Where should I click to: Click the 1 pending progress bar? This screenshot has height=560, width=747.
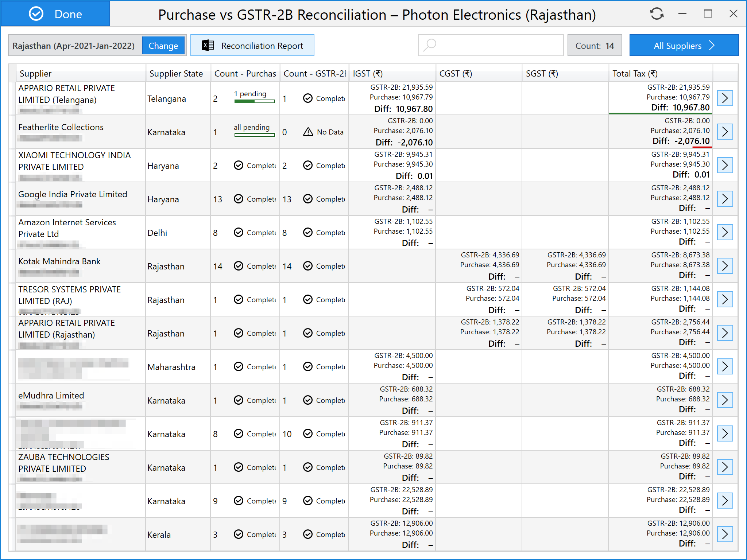pos(254,101)
